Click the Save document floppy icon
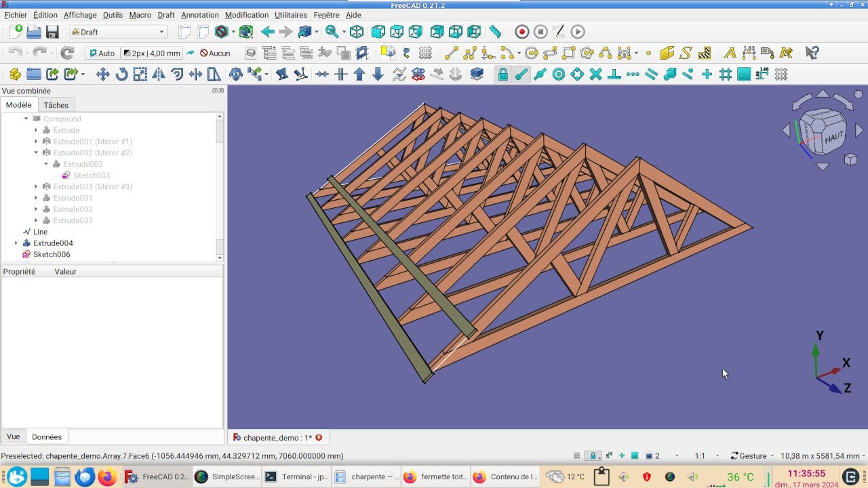 [52, 32]
